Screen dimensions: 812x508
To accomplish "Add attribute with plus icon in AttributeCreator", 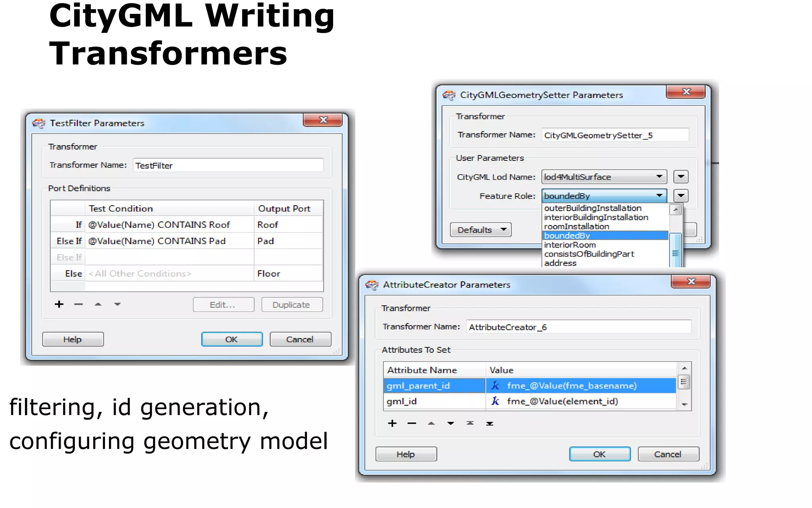I will pyautogui.click(x=392, y=423).
